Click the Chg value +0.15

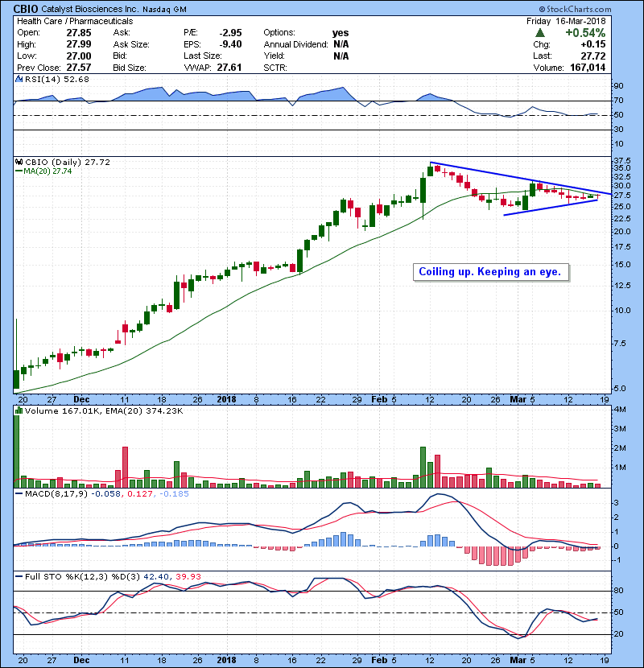pyautogui.click(x=593, y=44)
